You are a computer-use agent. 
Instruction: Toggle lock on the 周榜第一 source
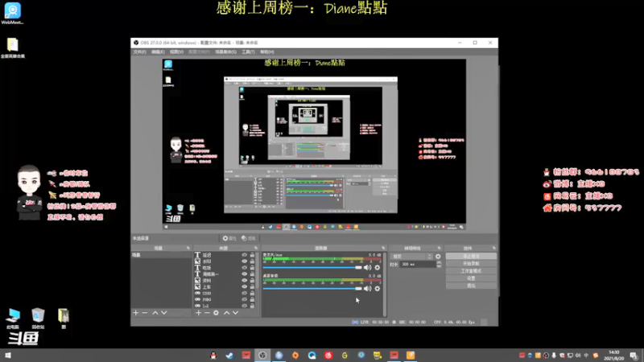pyautogui.click(x=252, y=274)
